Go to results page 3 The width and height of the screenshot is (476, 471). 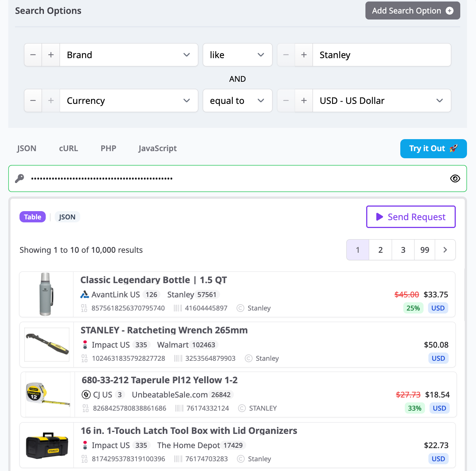pos(403,250)
